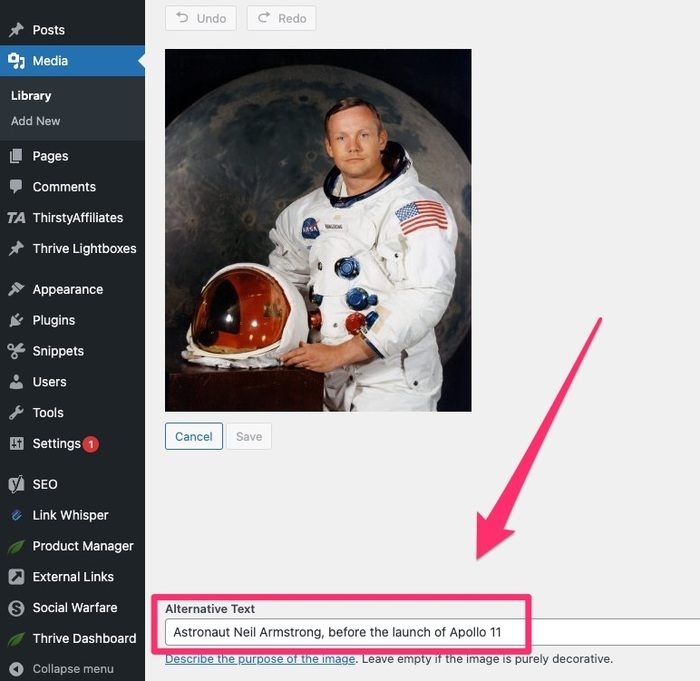
Task: Click the Posts pushpin icon
Action: click(17, 30)
